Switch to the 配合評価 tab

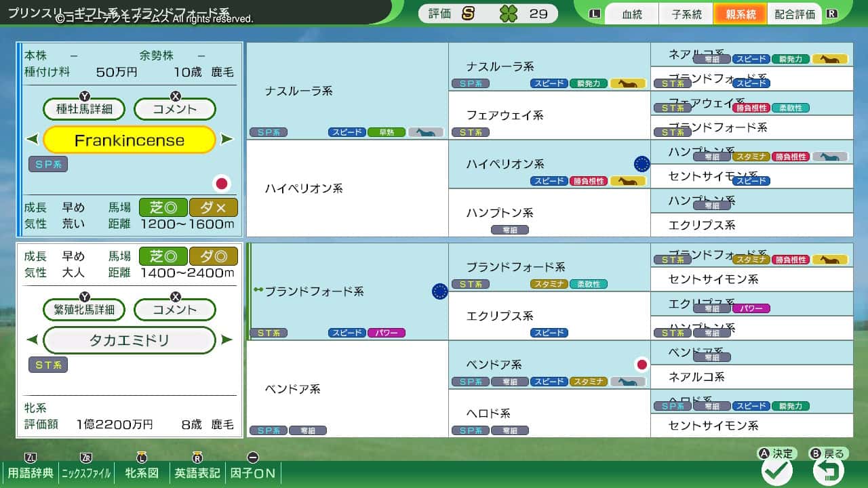(x=795, y=14)
